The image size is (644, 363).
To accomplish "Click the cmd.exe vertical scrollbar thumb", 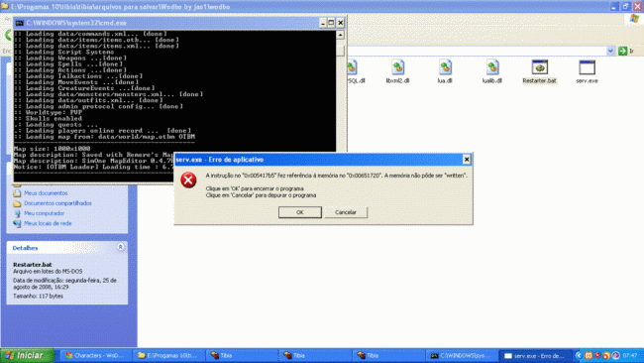I will [x=340, y=51].
